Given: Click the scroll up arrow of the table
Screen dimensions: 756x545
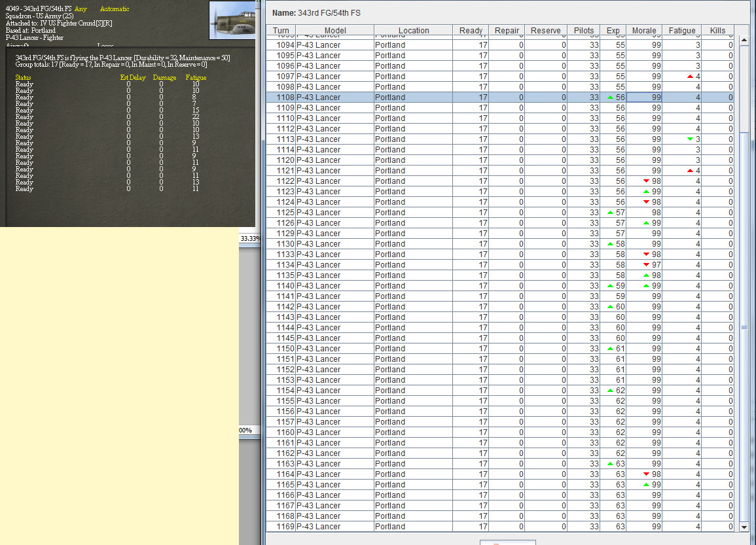Looking at the screenshot, I should [x=744, y=40].
